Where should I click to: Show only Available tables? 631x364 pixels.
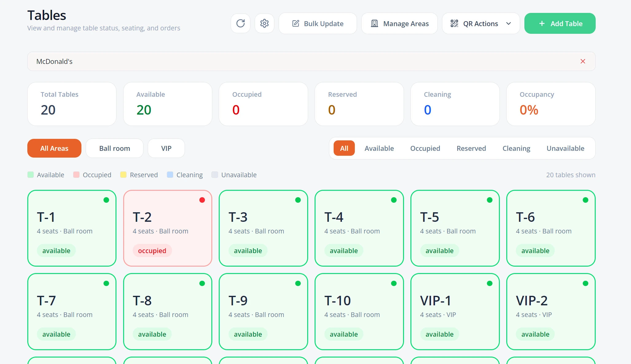(379, 148)
